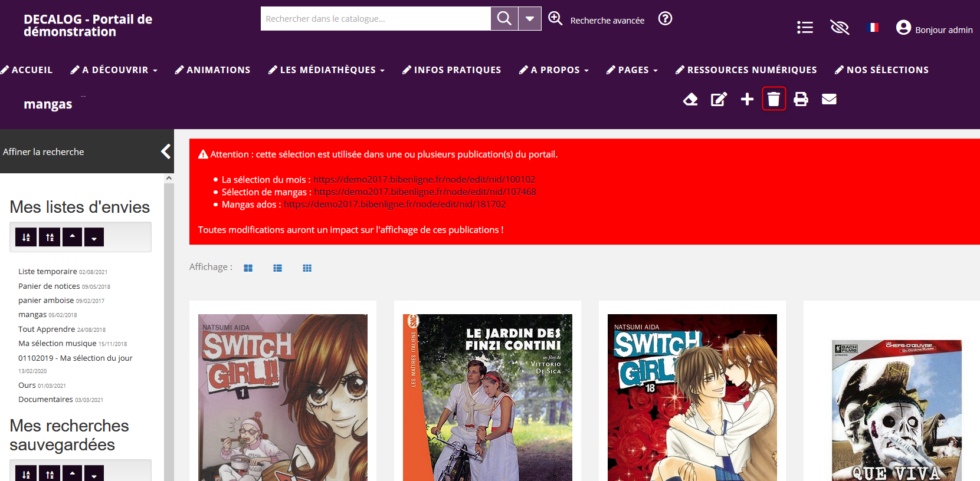Click the trash icon to delete selection
The image size is (980, 481).
pos(773,99)
